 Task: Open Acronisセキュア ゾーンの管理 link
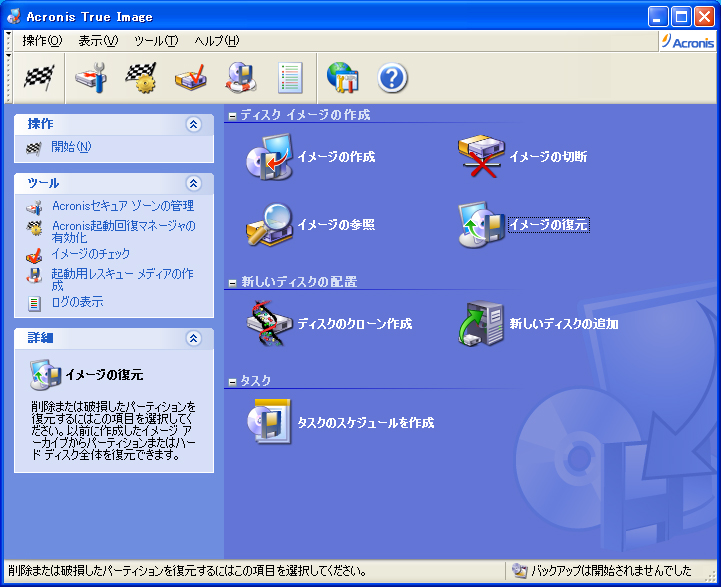click(123, 206)
